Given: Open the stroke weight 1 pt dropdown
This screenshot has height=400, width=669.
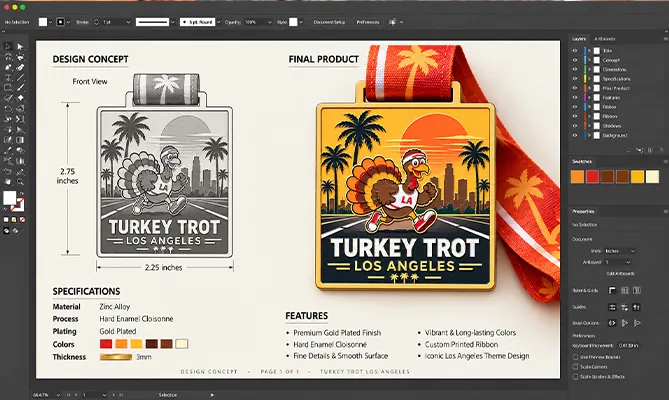Looking at the screenshot, I should [x=128, y=22].
